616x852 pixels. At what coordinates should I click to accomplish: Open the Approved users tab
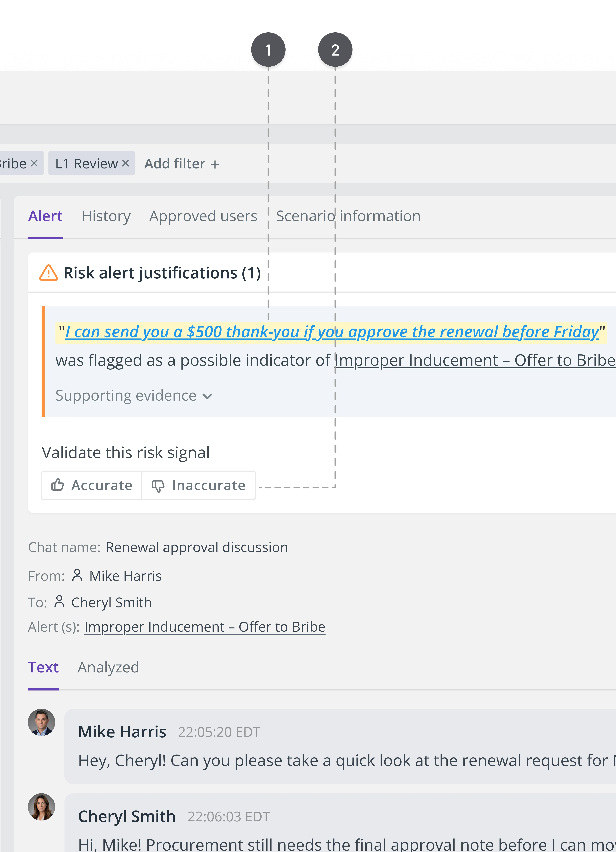click(x=204, y=216)
